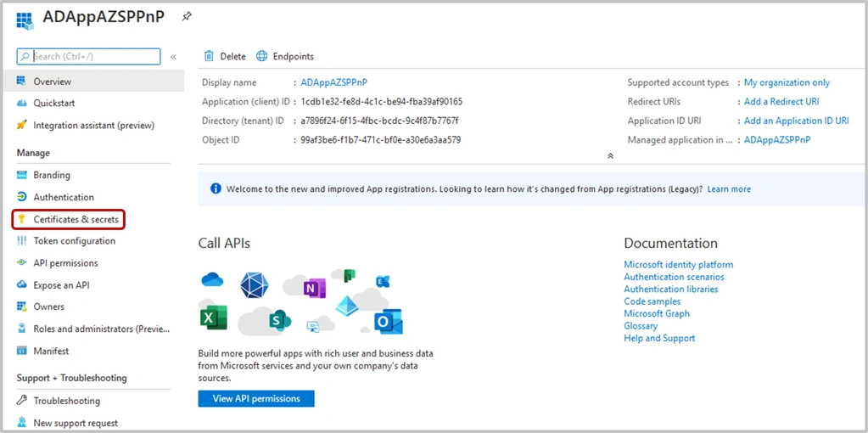Click the info icon in welcome banner

click(216, 188)
